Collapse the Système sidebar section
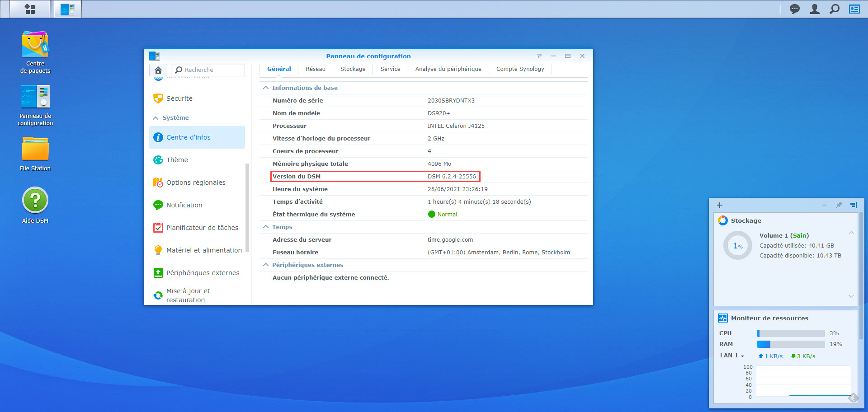The height and width of the screenshot is (412, 868). pos(156,118)
